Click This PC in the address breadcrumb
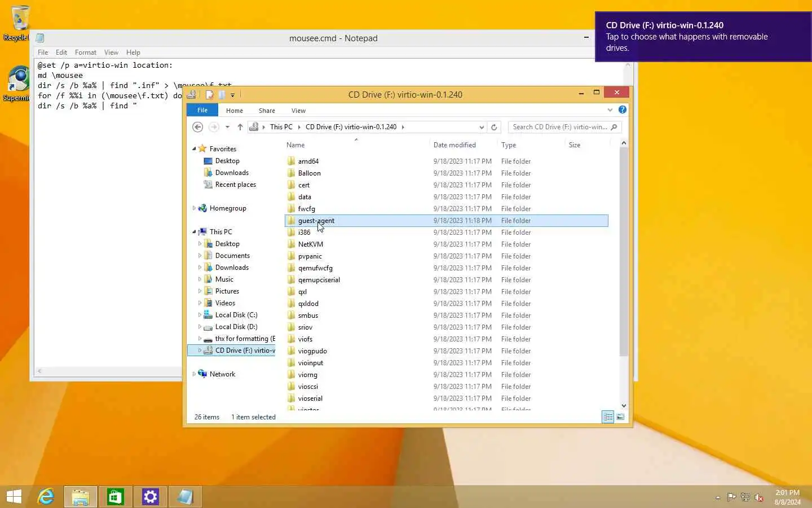Screen dimensions: 812x508 (281, 127)
